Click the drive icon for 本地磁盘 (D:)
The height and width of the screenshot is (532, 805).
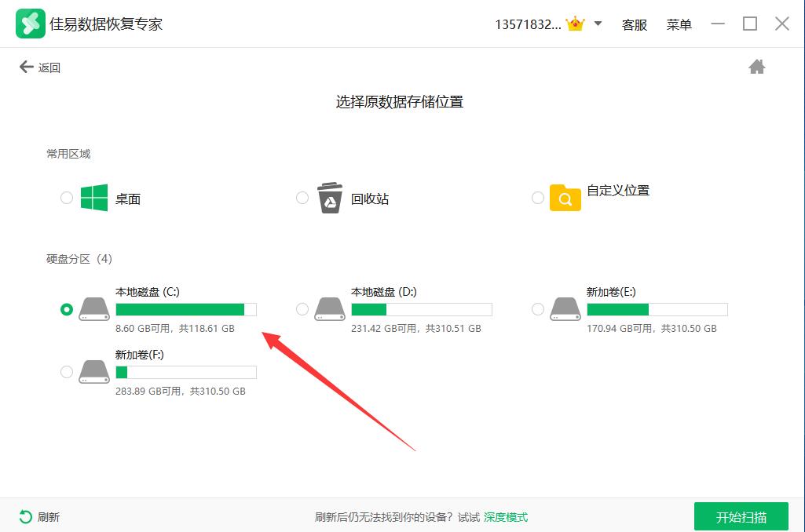pos(330,309)
